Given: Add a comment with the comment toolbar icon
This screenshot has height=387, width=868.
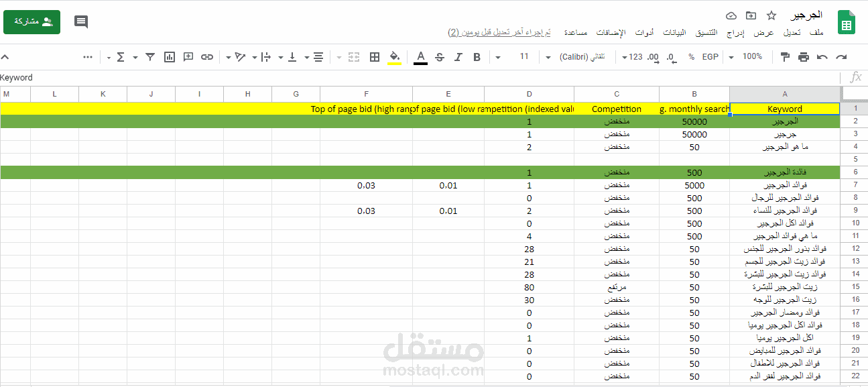Looking at the screenshot, I should tap(188, 57).
